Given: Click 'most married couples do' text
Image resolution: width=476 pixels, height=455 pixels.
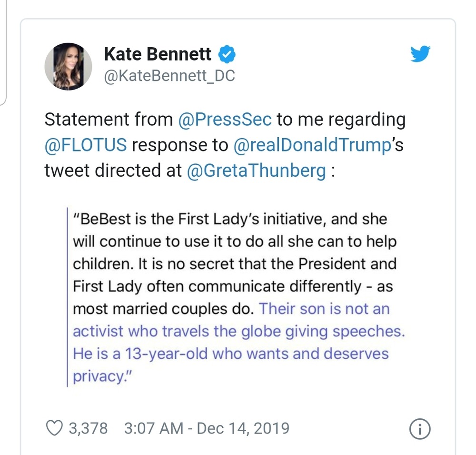Looking at the screenshot, I should click(162, 309).
